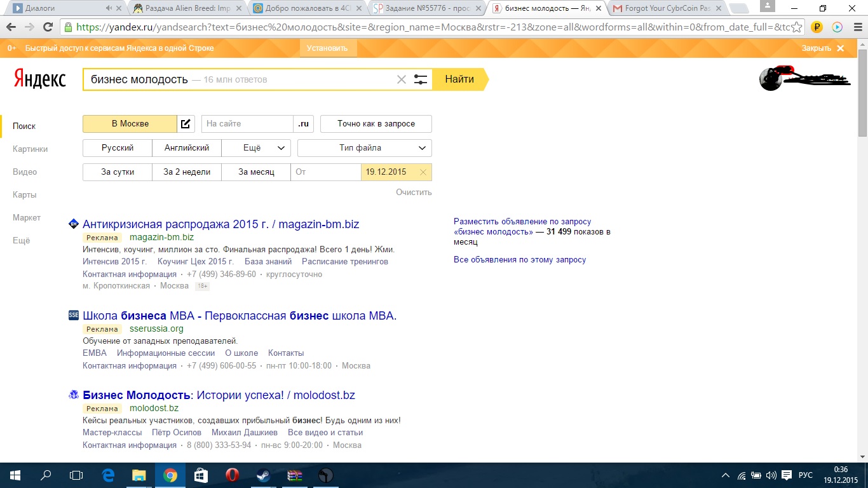Viewport: 868px width, 488px height.
Task: Click the yellow ruble extension icon
Action: [x=817, y=27]
